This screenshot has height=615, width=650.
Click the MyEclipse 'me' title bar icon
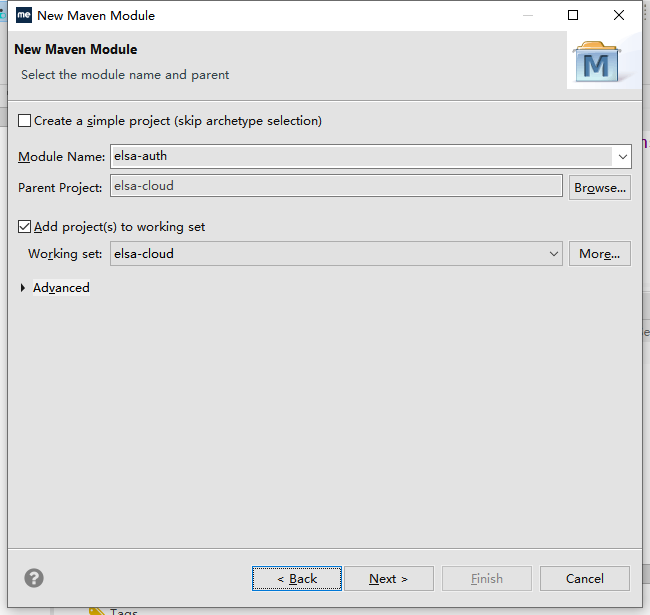pos(24,15)
